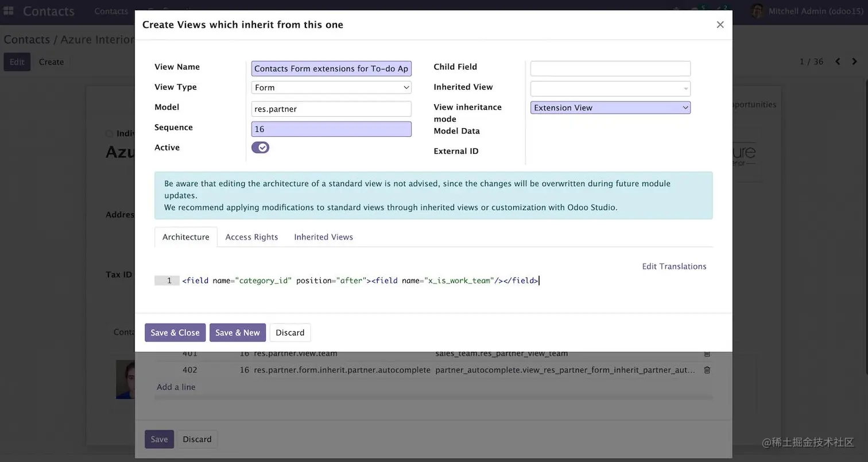Open the Inherited View dropdown
868x462 pixels.
pos(610,88)
